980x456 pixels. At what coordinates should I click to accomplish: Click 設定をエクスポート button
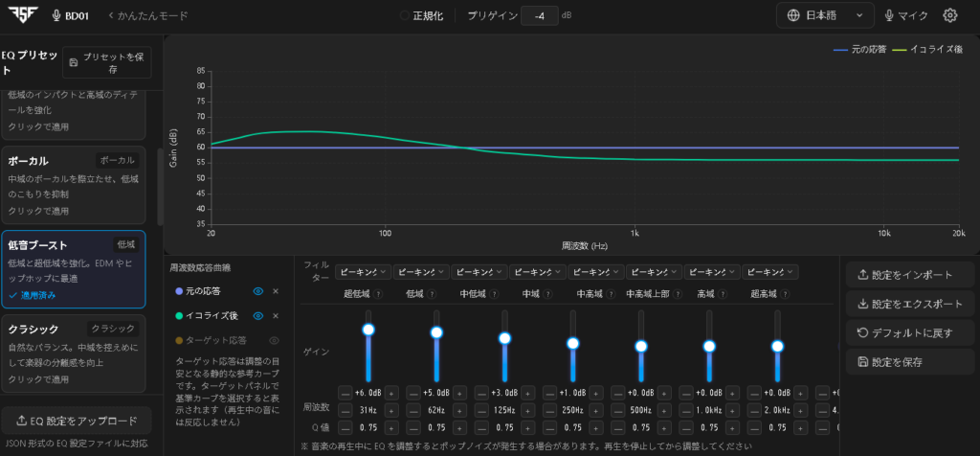pyautogui.click(x=910, y=304)
